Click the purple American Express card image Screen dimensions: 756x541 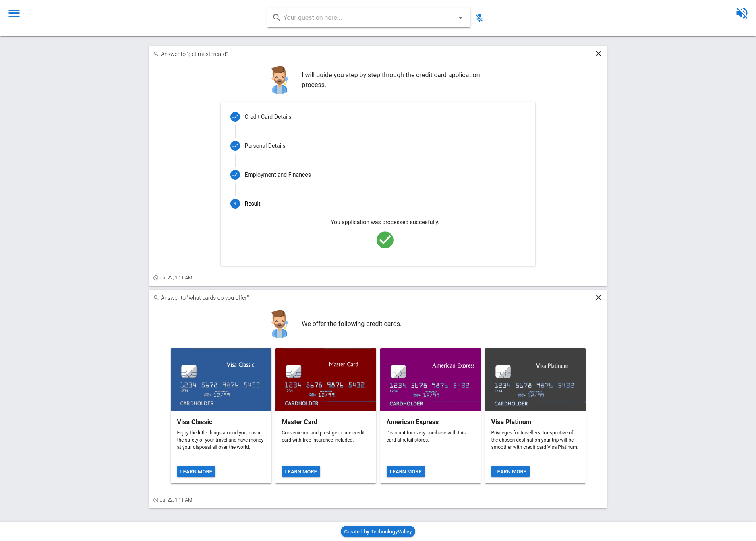[431, 380]
